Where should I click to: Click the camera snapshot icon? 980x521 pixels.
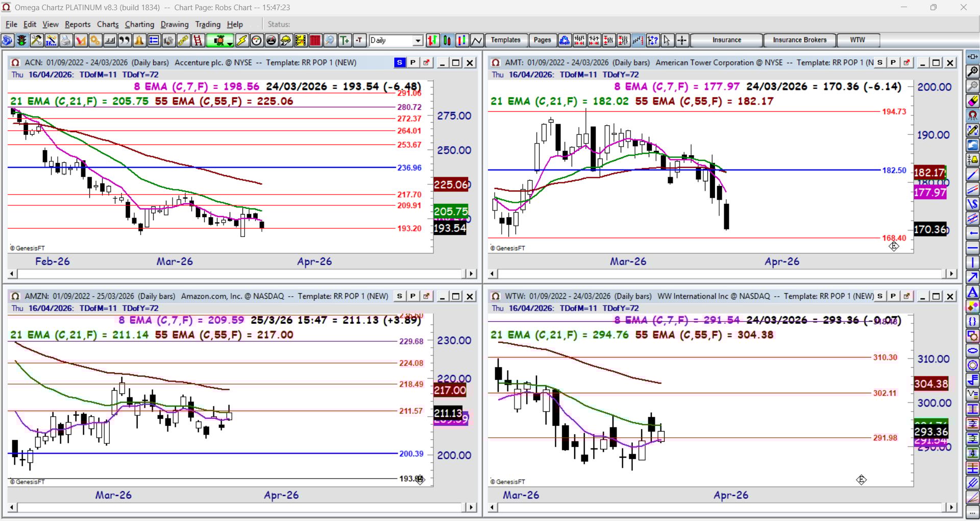(169, 40)
